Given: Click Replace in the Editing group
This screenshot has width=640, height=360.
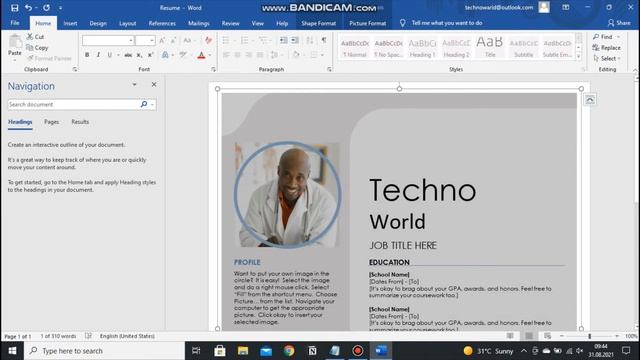Looking at the screenshot, I should pos(607,48).
